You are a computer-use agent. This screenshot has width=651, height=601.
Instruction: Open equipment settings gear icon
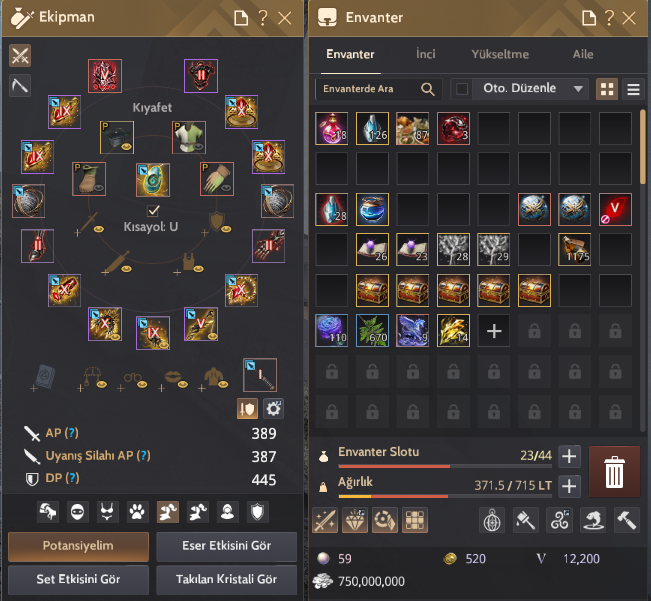[x=273, y=408]
